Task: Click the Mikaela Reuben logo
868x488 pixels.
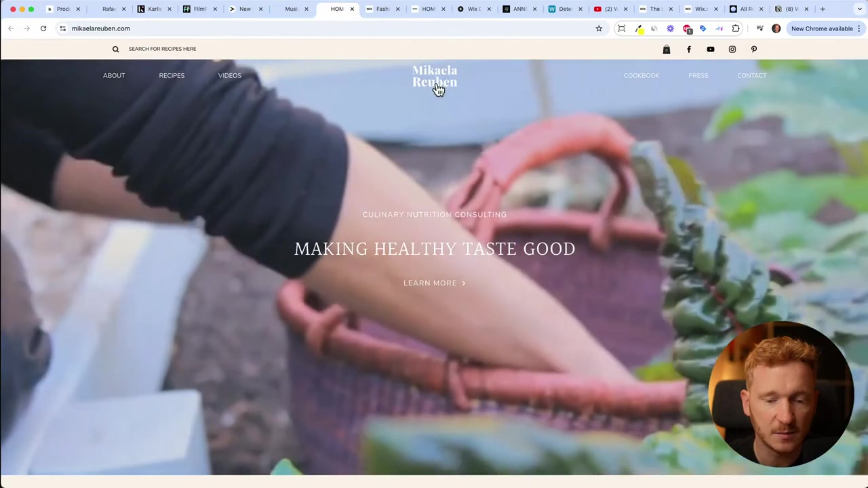Action: [435, 76]
